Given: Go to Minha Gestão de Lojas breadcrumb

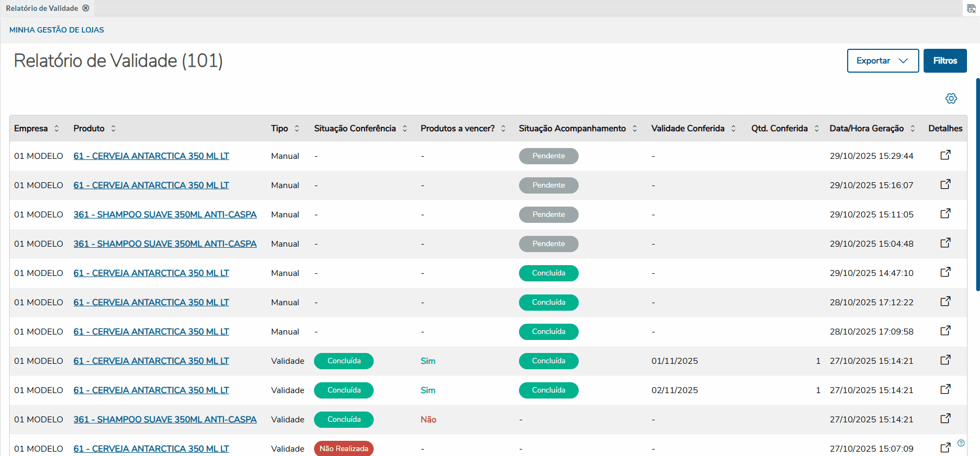Looking at the screenshot, I should pos(56,30).
